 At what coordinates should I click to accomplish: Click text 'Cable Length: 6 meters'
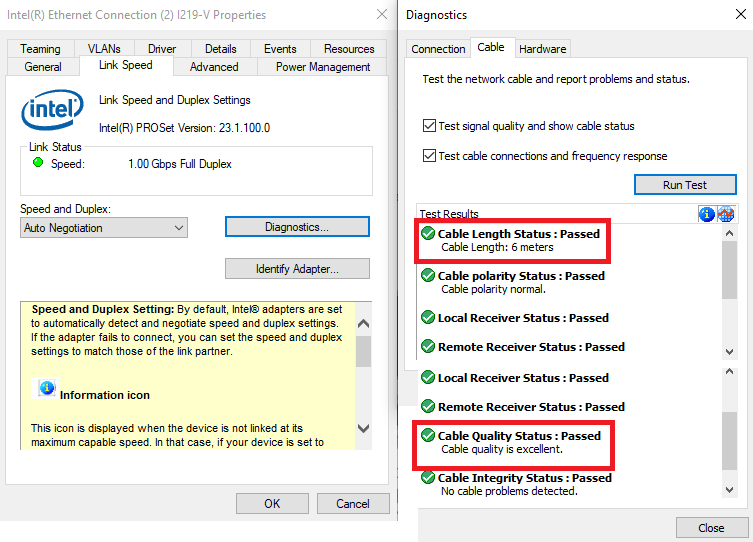pos(497,247)
